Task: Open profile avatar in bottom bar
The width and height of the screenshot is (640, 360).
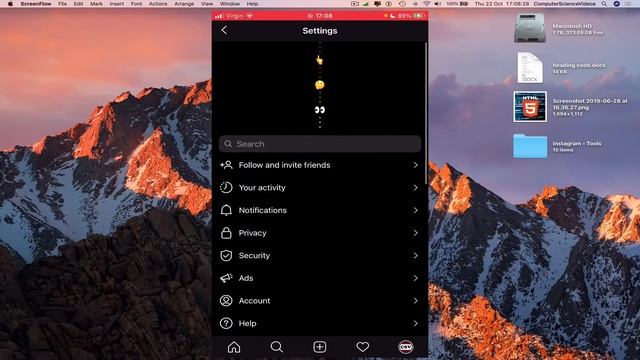Action: pos(406,347)
